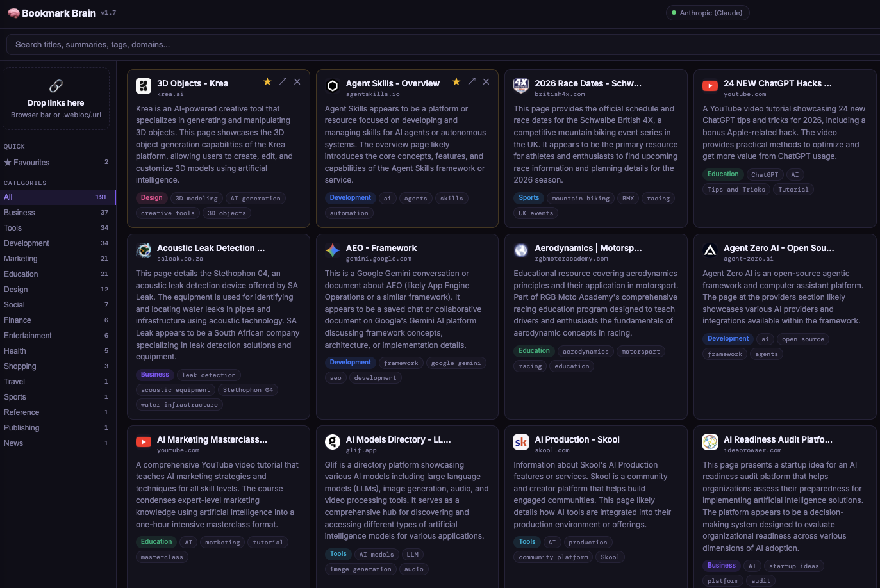Select the Development category in sidebar
Screen dimensions: 880x588
pyautogui.click(x=26, y=243)
